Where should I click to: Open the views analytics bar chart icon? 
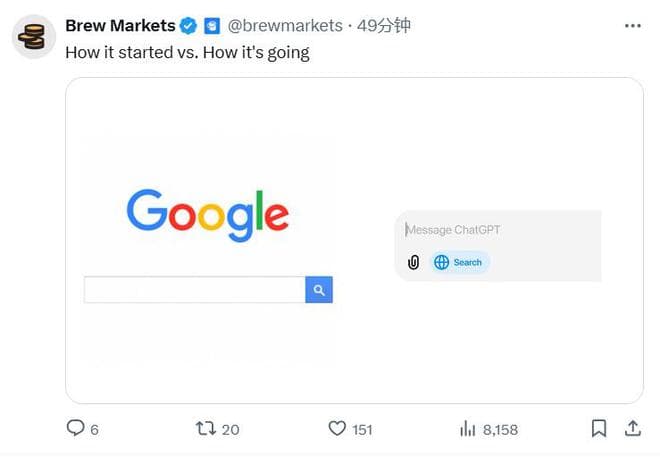(x=467, y=428)
